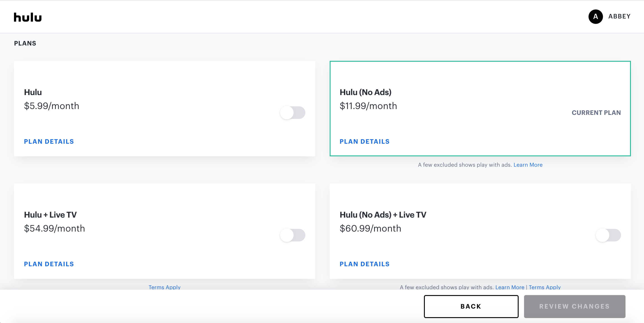Screen dimensions: 644x323
Task: Click the Hulu logo
Action: pyautogui.click(x=28, y=17)
